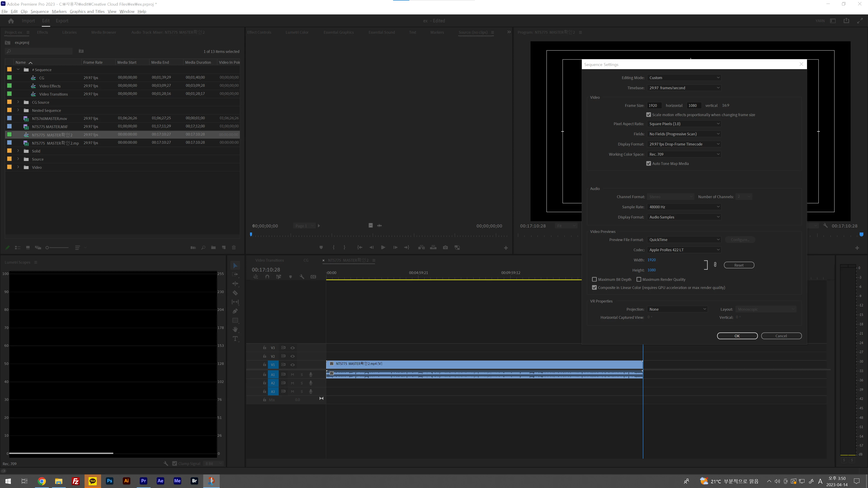Screen dimensions: 868x488
Task: Select the Type tool
Action: (235, 338)
